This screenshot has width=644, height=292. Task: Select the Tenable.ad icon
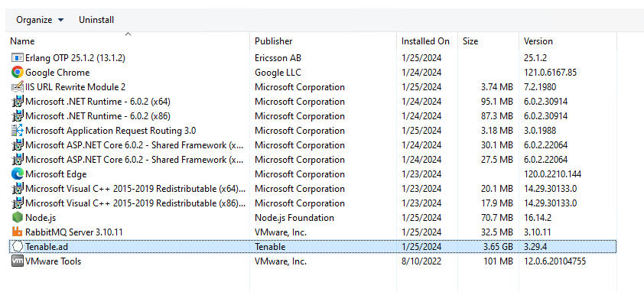(x=18, y=247)
